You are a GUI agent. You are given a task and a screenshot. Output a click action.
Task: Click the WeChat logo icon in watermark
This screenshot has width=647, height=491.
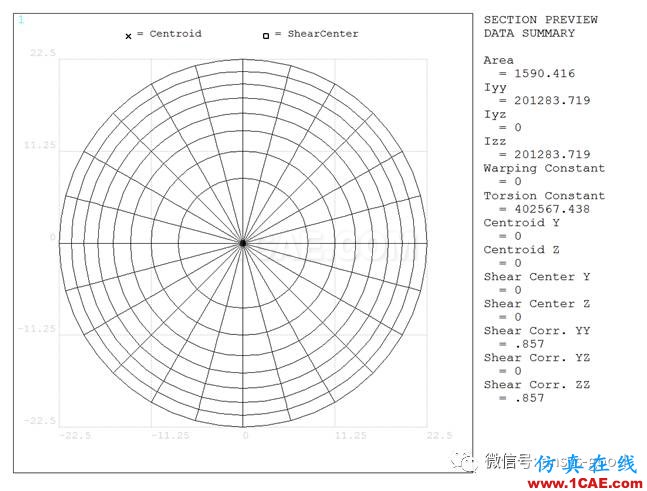[463, 461]
